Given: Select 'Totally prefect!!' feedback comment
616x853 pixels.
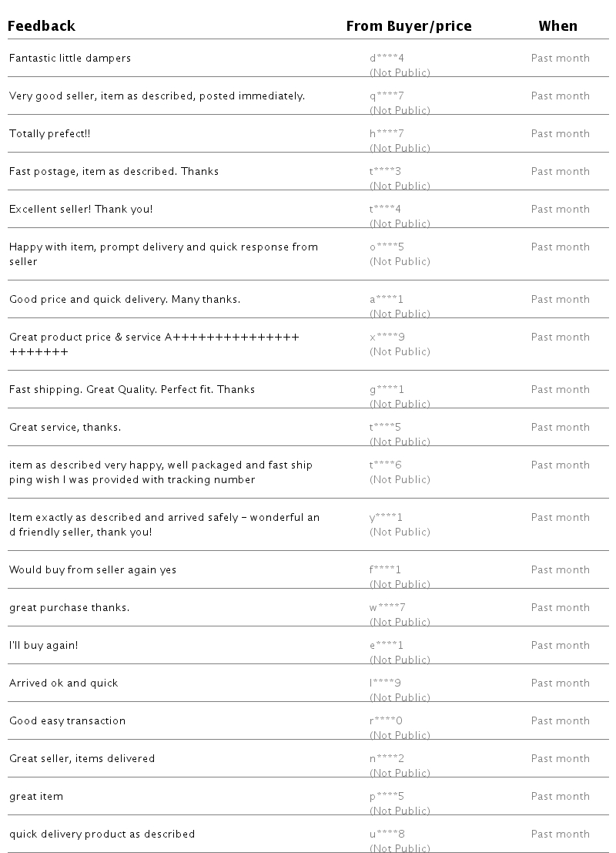Looking at the screenshot, I should 49,133.
